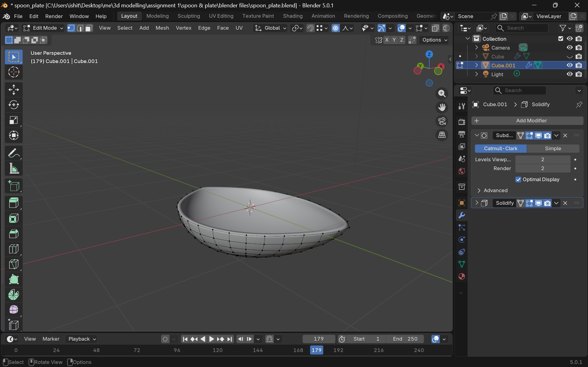Viewport: 588px width, 367px height.
Task: Open the Mesh menu in viewport header
Action: tap(162, 28)
